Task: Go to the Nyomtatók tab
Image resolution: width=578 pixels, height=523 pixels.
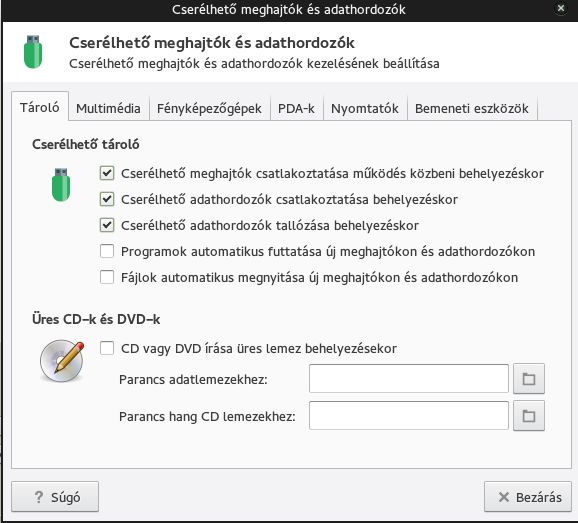Action: (x=365, y=109)
